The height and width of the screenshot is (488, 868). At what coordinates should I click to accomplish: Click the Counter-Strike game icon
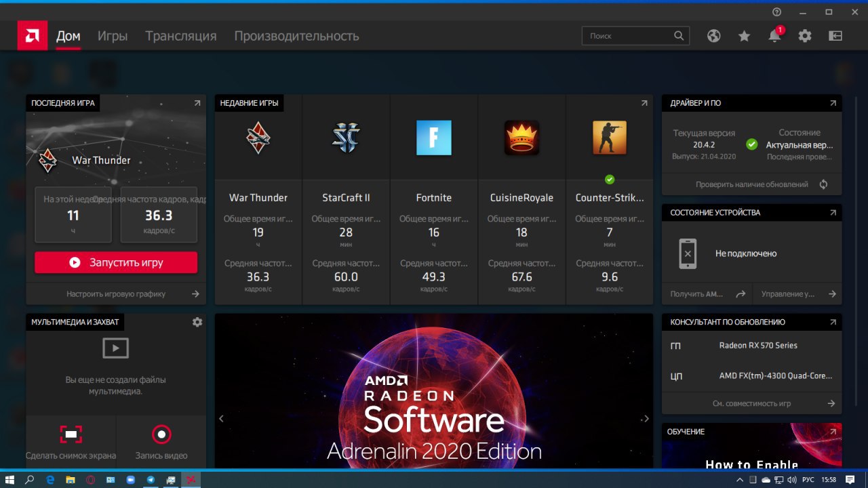(x=610, y=138)
